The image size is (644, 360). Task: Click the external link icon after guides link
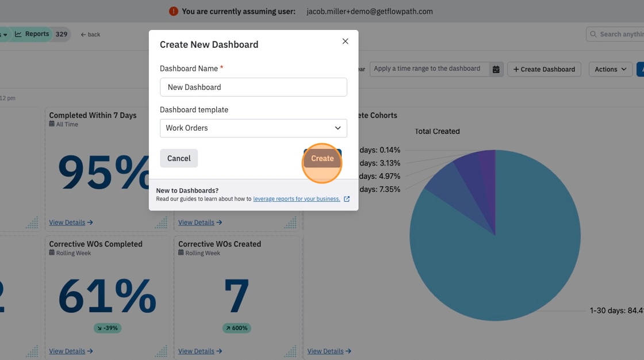(347, 199)
